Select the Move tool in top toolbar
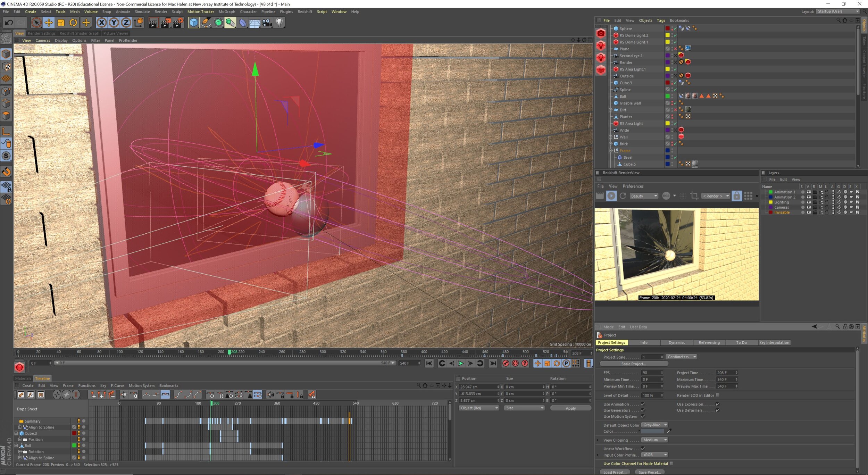 click(49, 23)
